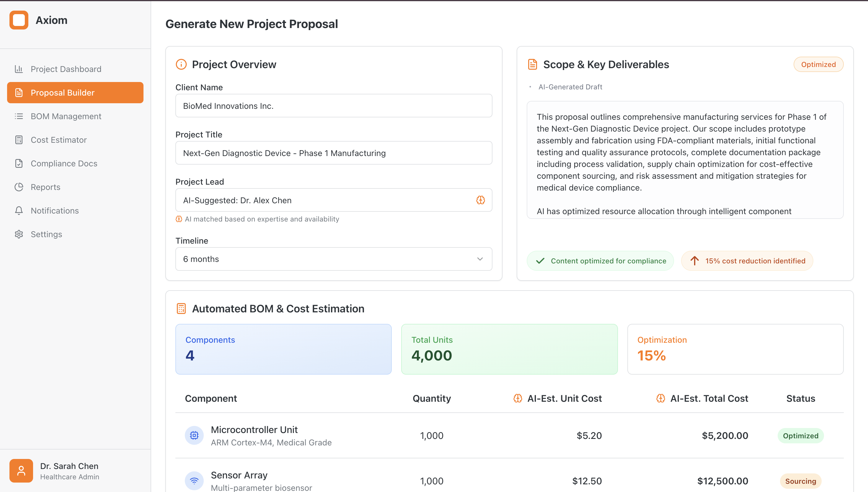Click the Project Overview info icon
The width and height of the screenshot is (868, 492).
pos(181,64)
